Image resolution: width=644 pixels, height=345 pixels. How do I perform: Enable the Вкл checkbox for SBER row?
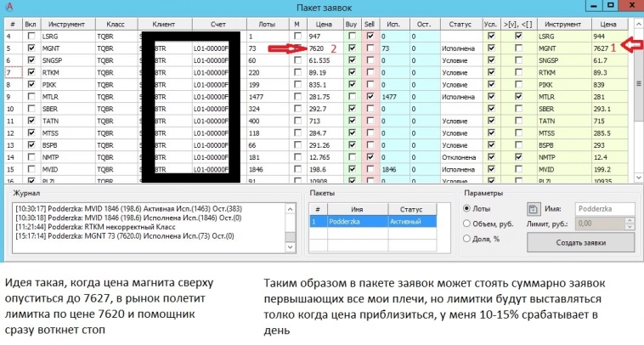pyautogui.click(x=31, y=109)
